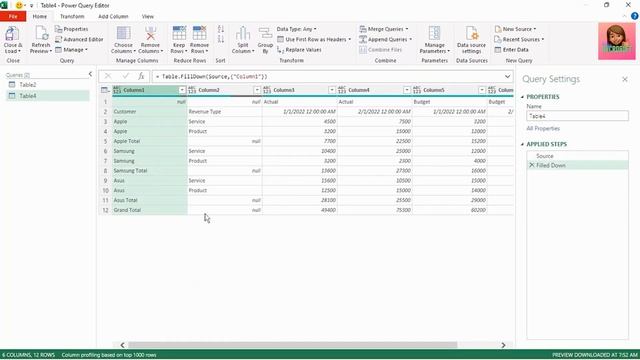Image resolution: width=640 pixels, height=360 pixels.
Task: Switch to the Add Column tab
Action: (113, 16)
